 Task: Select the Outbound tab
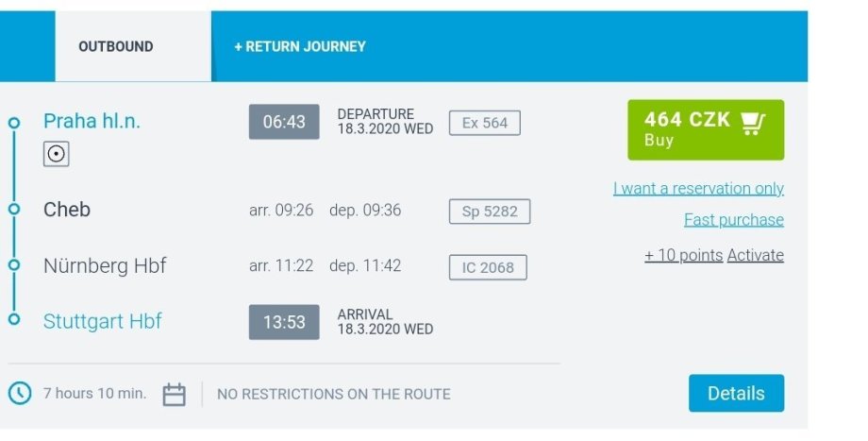point(116,46)
